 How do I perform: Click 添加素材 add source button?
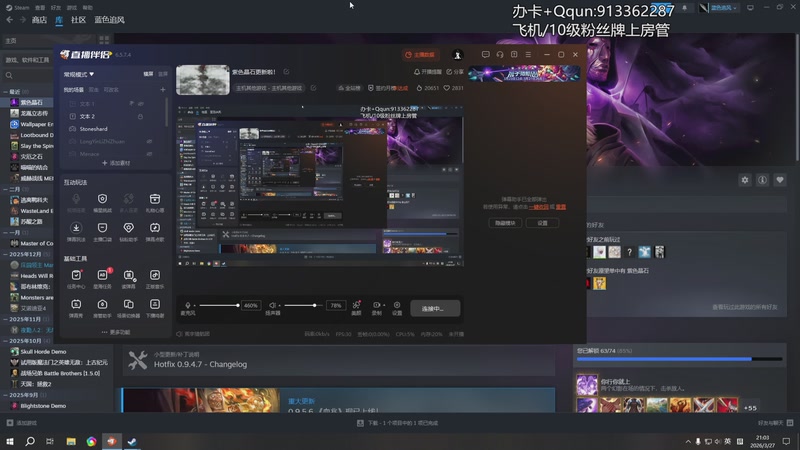[116, 163]
